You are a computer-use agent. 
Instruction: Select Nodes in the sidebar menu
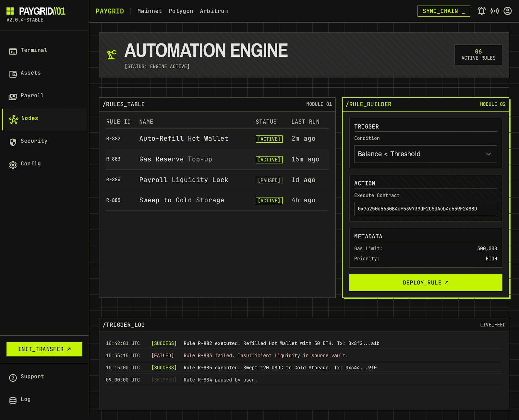[x=44, y=120]
